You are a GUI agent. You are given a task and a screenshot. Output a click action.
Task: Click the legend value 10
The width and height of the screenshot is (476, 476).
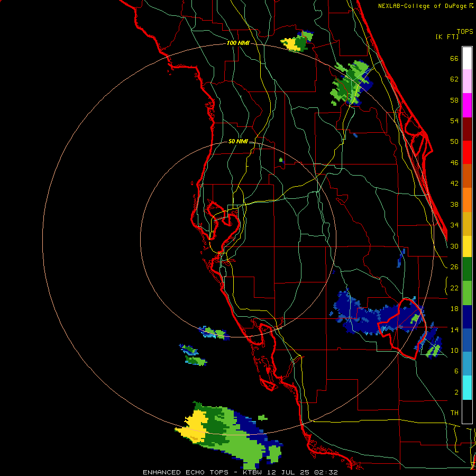454,351
